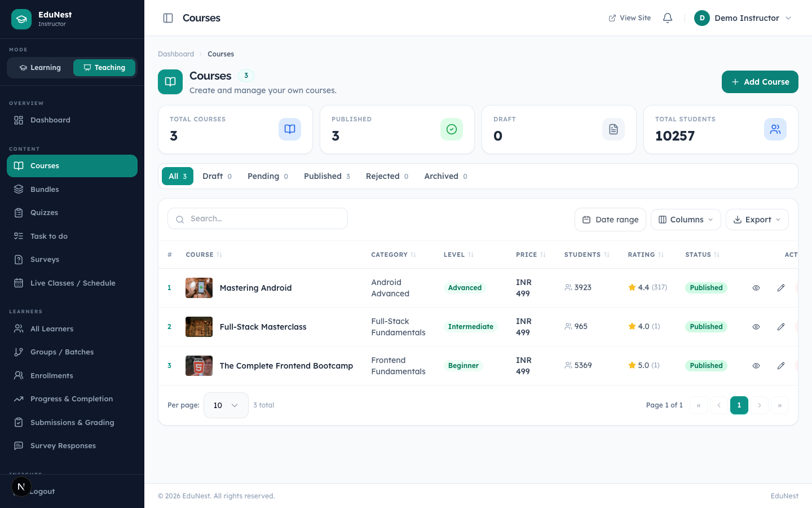Click the Add Course button
The height and width of the screenshot is (508, 812).
click(760, 82)
